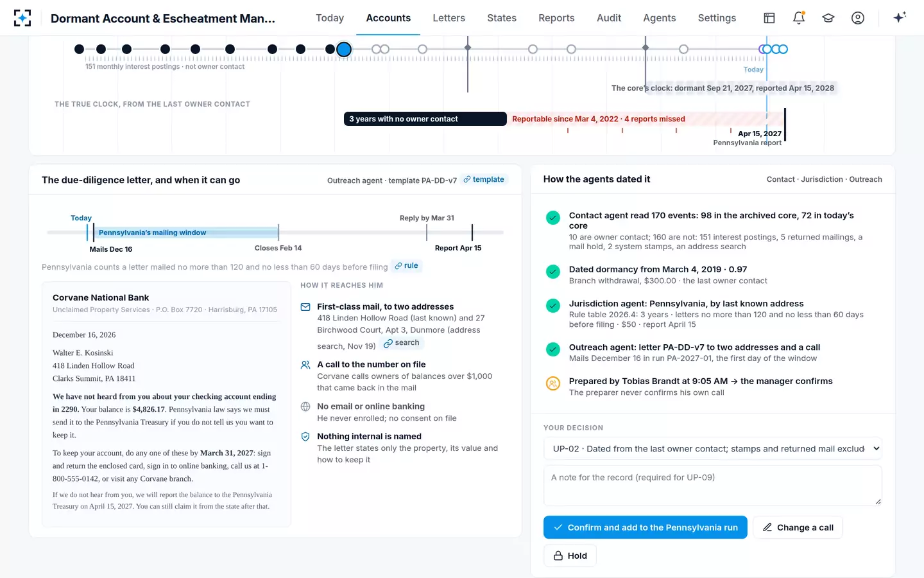Viewport: 924px width, 578px height.
Task: Click the green check beside Dated dormancy from March 4
Action: tap(552, 272)
